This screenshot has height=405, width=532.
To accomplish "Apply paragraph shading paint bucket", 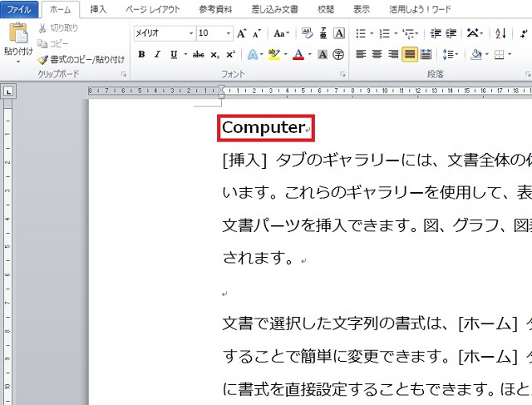I will (476, 54).
